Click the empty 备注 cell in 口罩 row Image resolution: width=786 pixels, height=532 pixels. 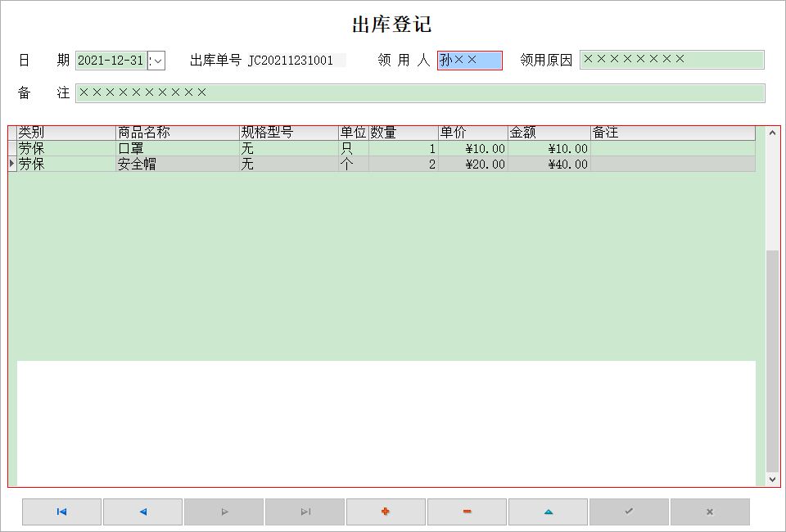click(673, 149)
